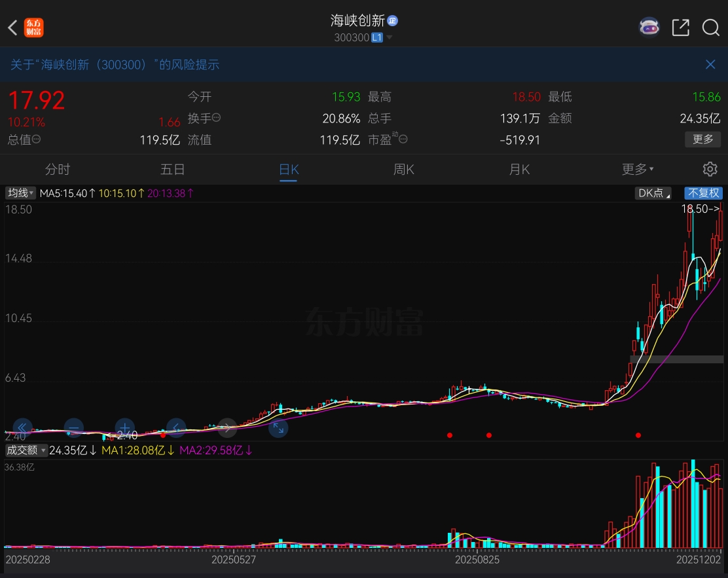
Task: Open chart settings gear
Action: (x=710, y=169)
